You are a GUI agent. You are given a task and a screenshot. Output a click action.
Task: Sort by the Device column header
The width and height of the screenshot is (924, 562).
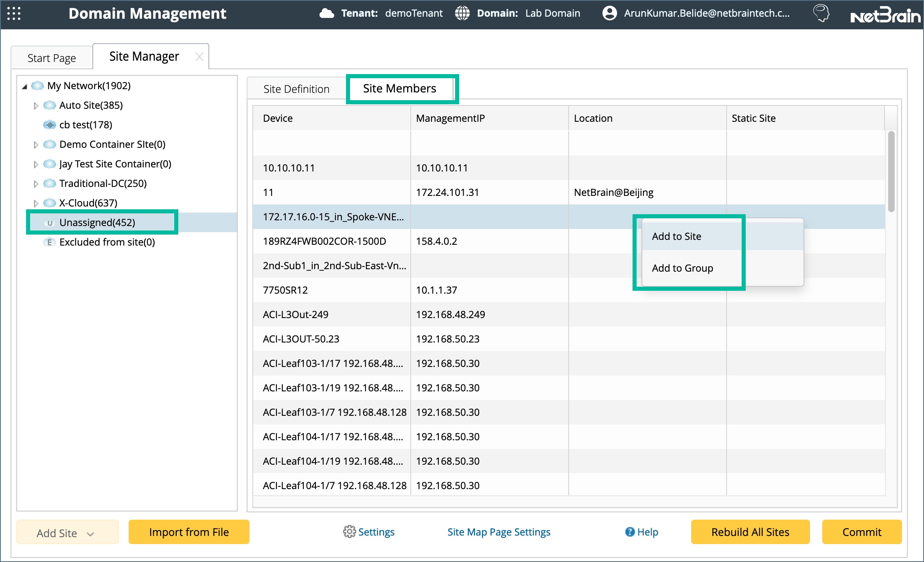pyautogui.click(x=331, y=118)
